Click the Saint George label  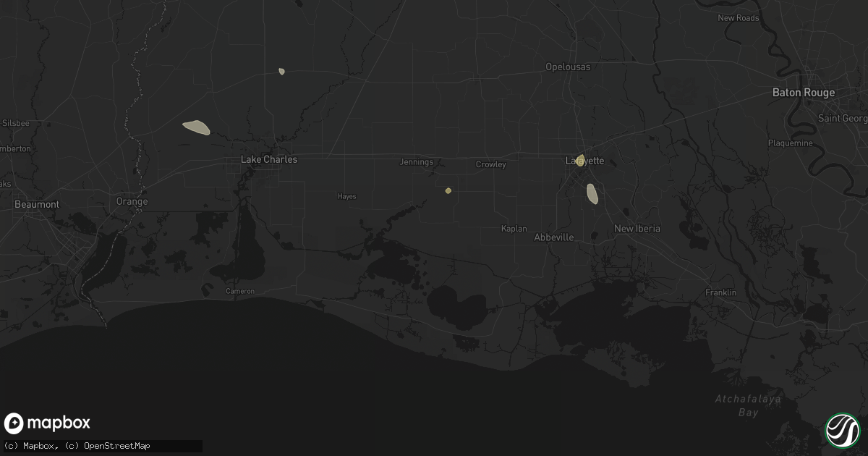pos(842,118)
